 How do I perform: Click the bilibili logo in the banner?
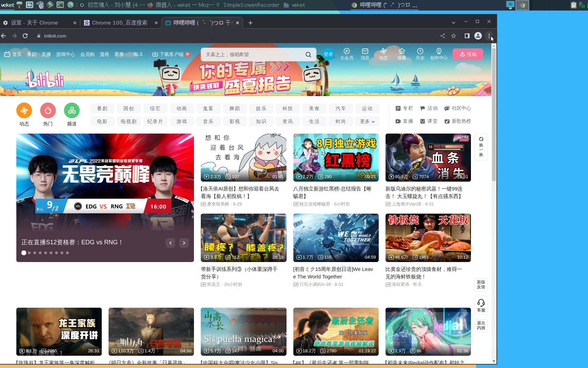click(x=45, y=79)
